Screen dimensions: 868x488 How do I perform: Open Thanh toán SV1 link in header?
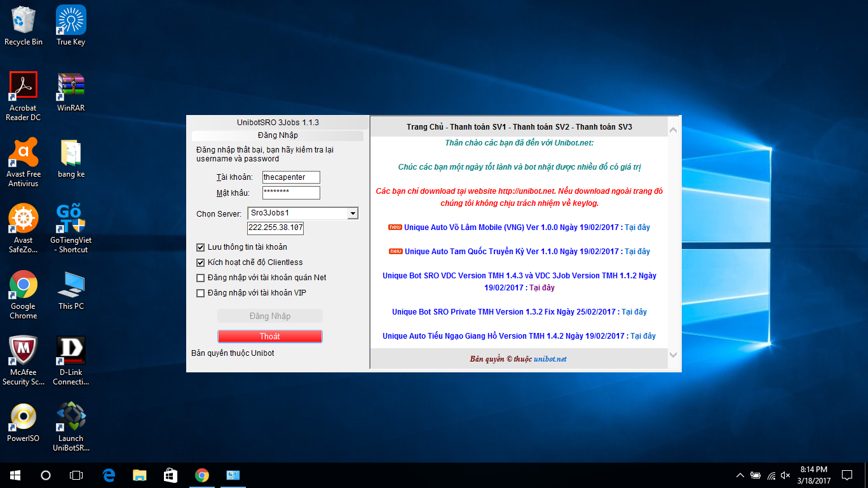pyautogui.click(x=478, y=127)
